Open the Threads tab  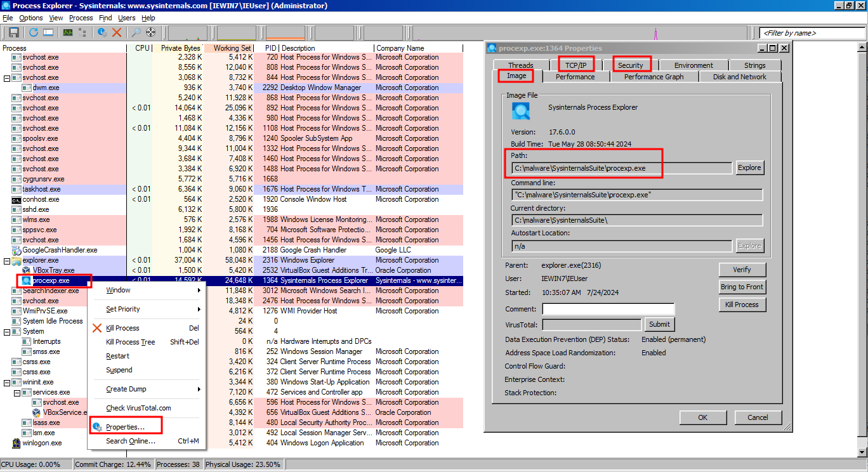point(520,65)
